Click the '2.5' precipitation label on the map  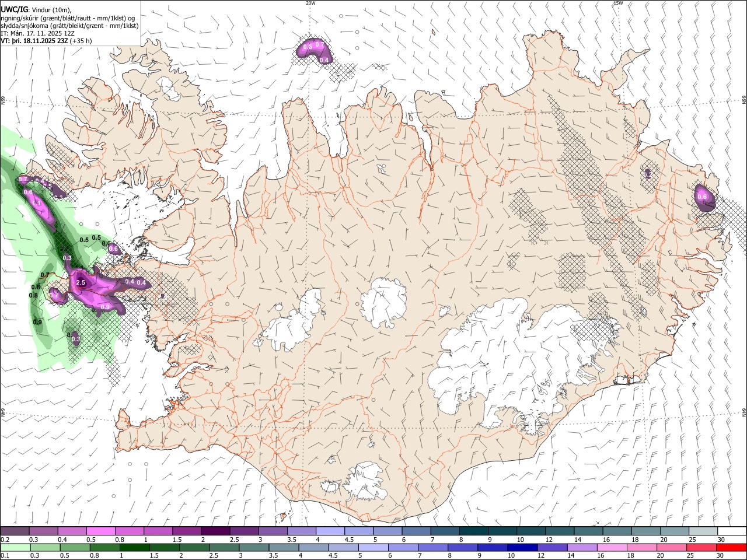81,283
